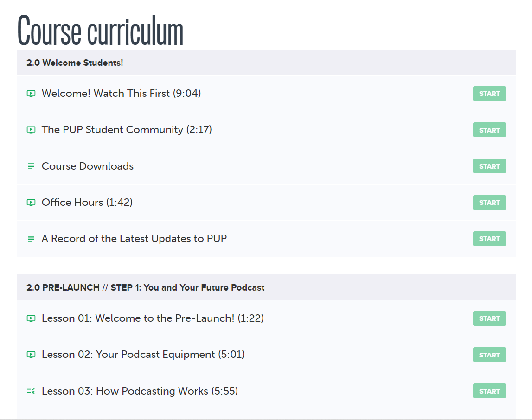Click video icon beside The PUP Student Community
Image resolution: width=532 pixels, height=420 pixels.
31,130
